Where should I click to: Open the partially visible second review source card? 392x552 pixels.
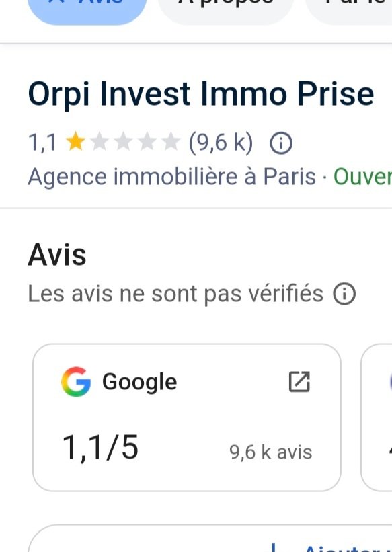coord(376,418)
